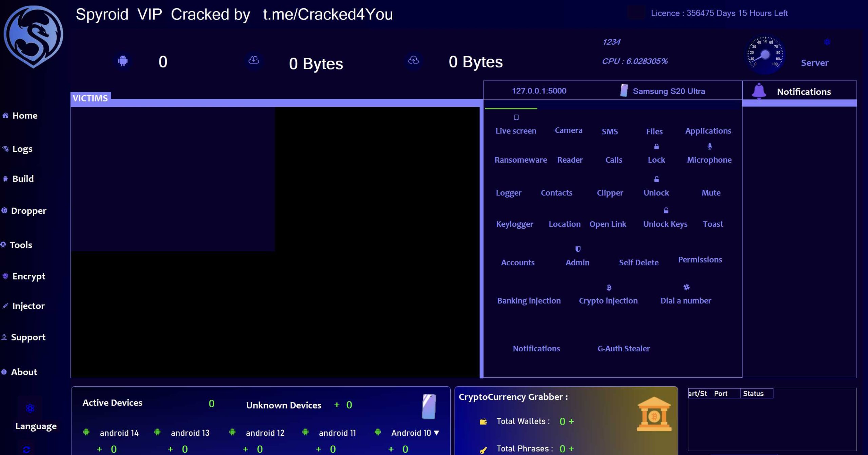Click the Toast option

coord(713,224)
